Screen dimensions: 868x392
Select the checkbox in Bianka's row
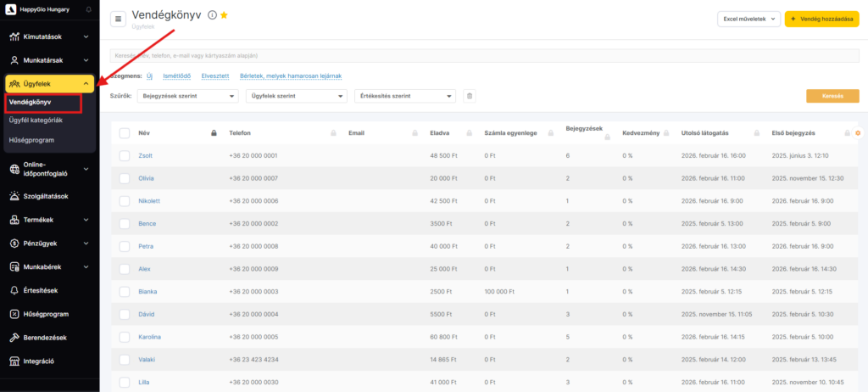tap(125, 292)
